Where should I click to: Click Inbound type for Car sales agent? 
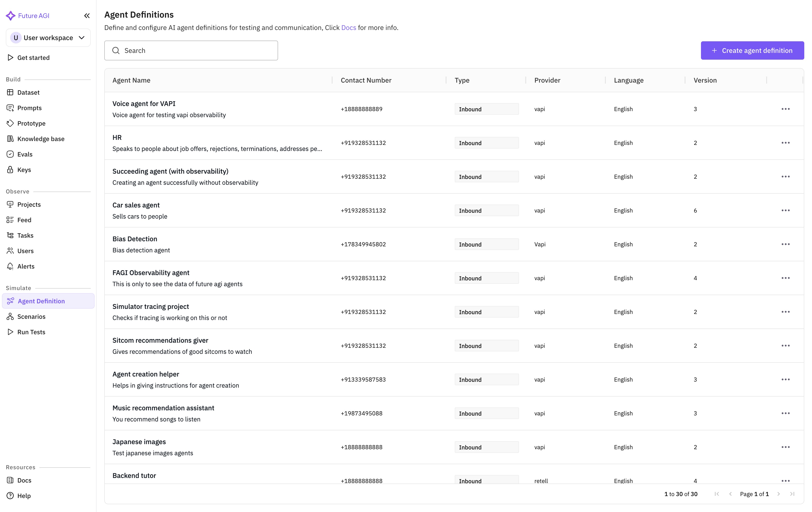[487, 210]
